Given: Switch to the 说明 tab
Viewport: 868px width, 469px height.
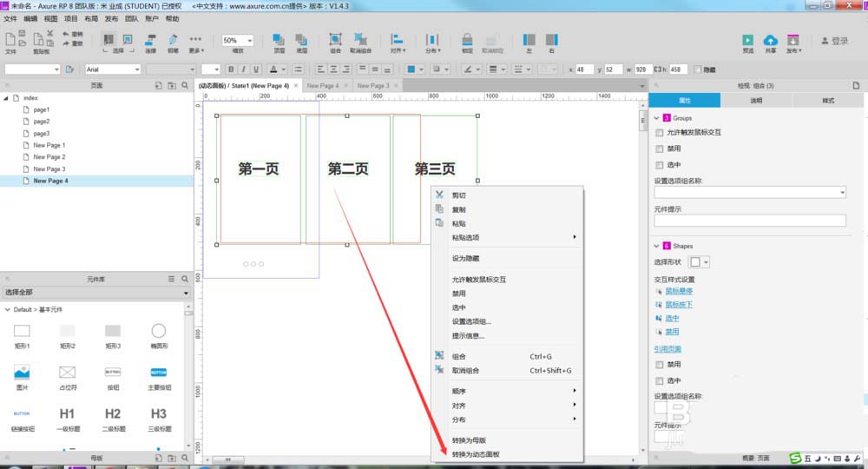Looking at the screenshot, I should click(756, 100).
